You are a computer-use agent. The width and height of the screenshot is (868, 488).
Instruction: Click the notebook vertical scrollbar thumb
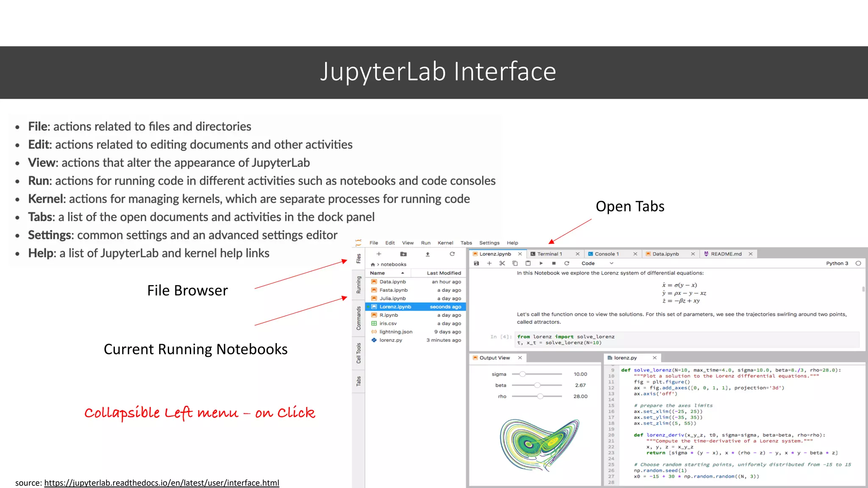point(863,289)
